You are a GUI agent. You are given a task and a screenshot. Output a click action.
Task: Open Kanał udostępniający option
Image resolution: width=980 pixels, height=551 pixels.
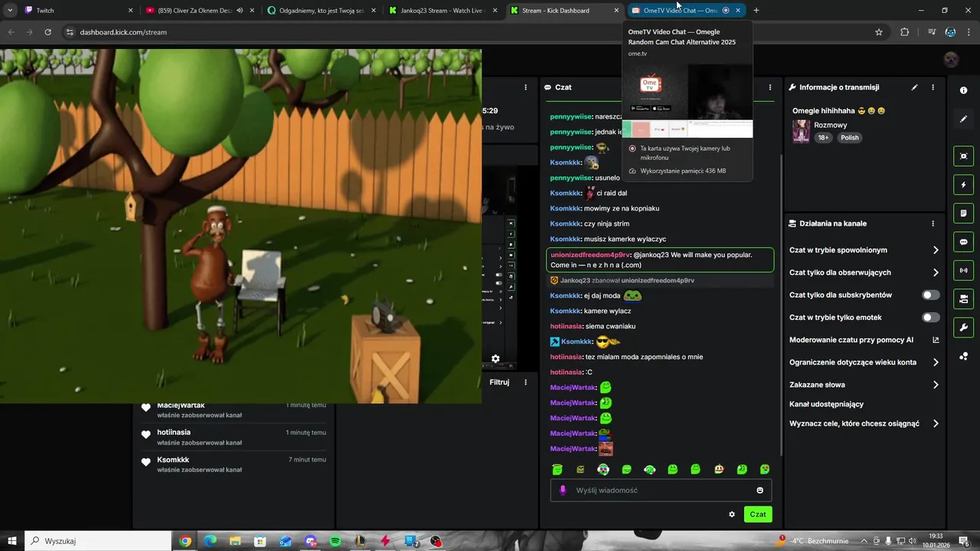826,404
